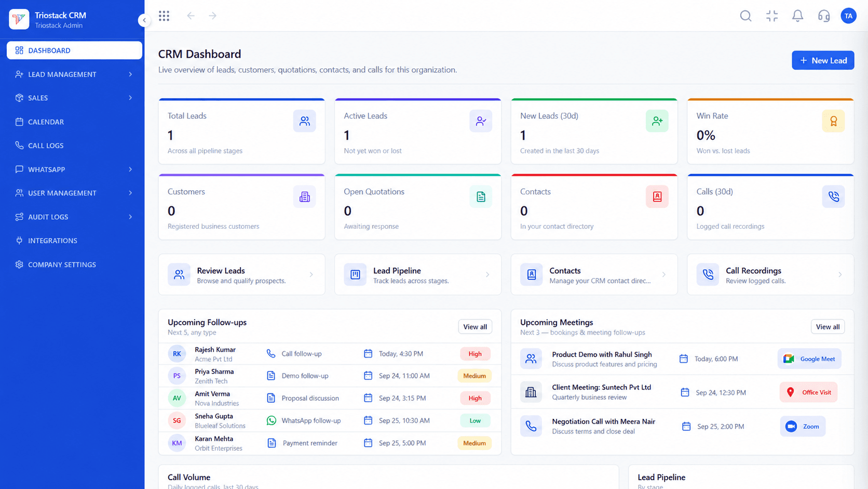
Task: Click phone icon in Rajesh Kumar row
Action: coord(271,354)
